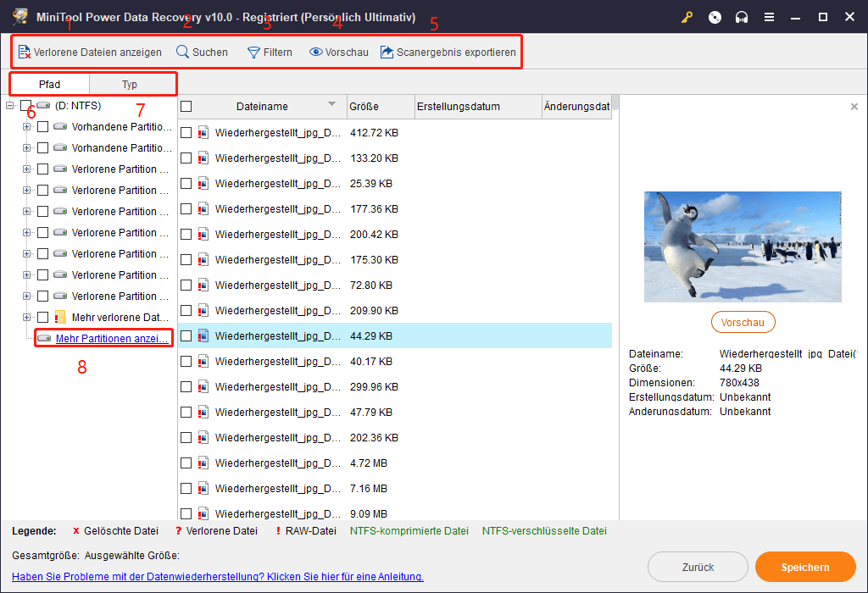Open the Suchen search tool

pos(202,52)
